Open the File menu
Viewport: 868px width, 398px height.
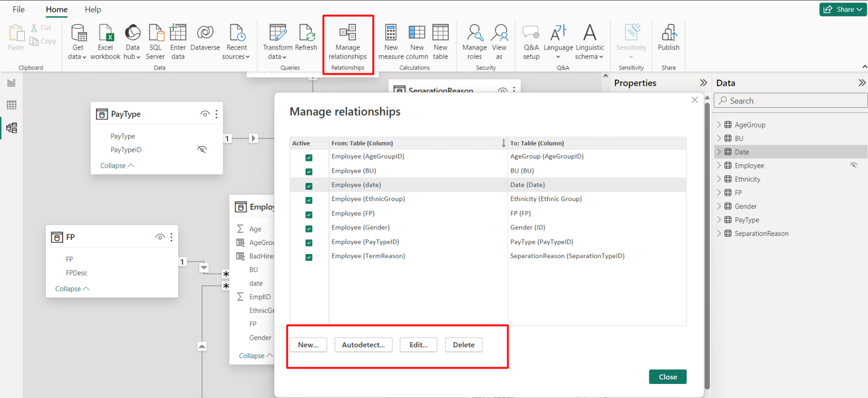(x=19, y=10)
